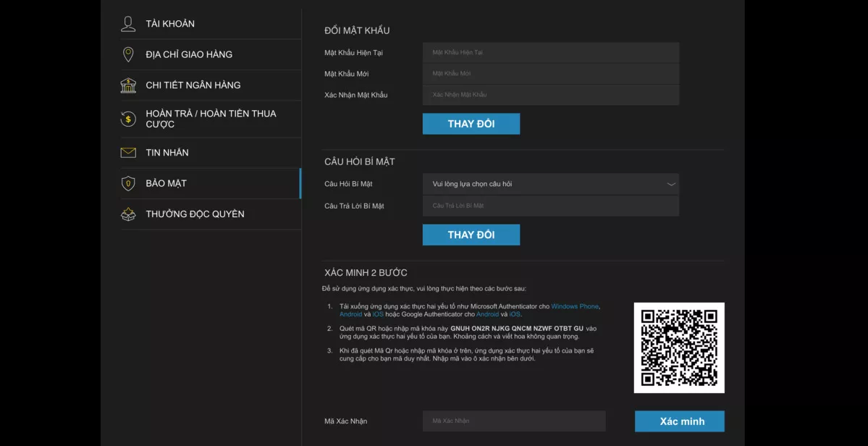Click the gift box icon for Thưởng Độc Quyền

pos(128,214)
